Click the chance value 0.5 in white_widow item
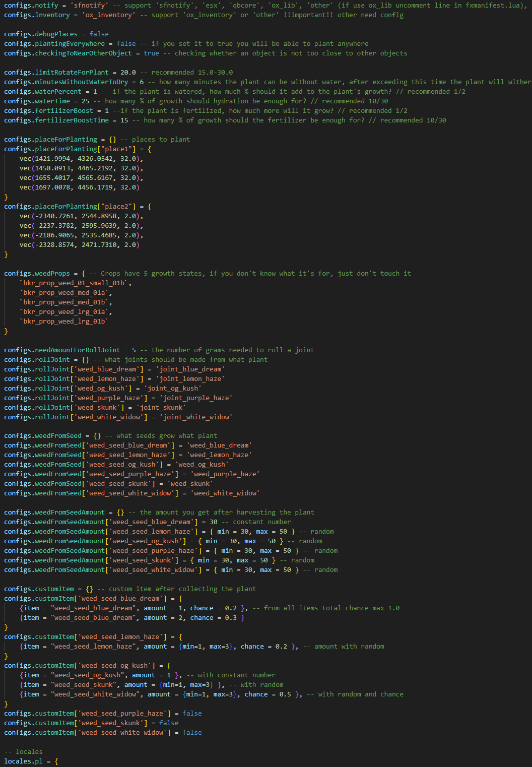 pyautogui.click(x=285, y=694)
